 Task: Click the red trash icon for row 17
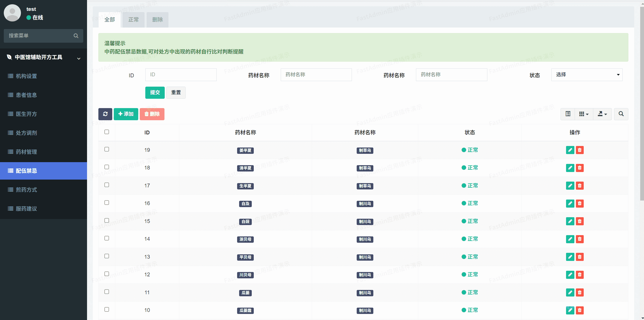click(580, 186)
